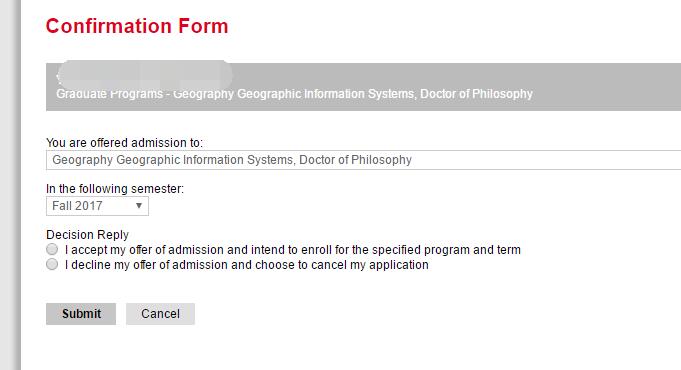Submit the confirmation form
This screenshot has height=370, width=681.
coord(81,314)
